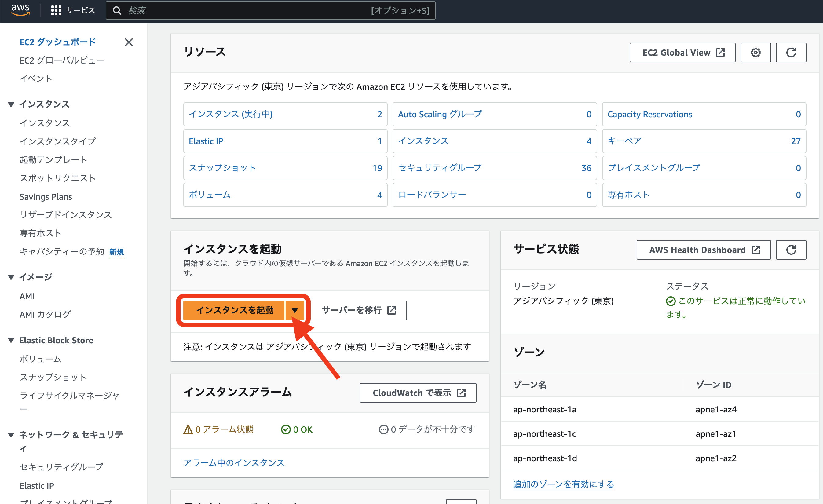Collapse the イメージ sidebar section
This screenshot has width=823, height=504.
11,277
